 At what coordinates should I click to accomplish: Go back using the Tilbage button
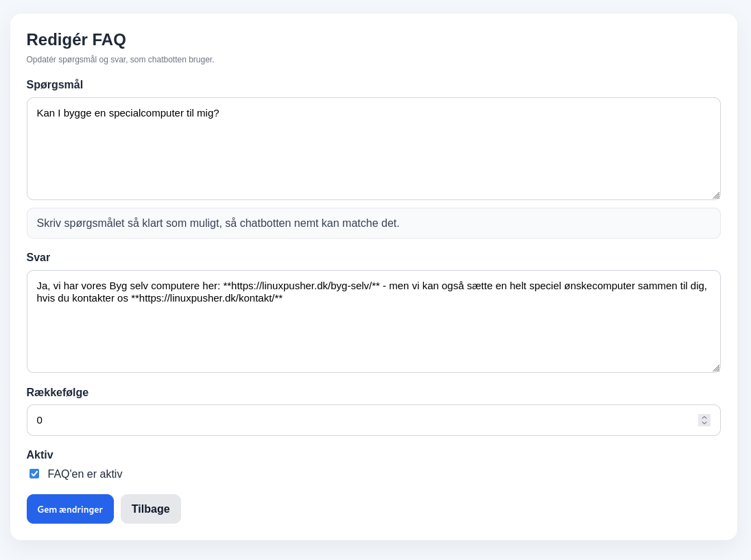(151, 509)
